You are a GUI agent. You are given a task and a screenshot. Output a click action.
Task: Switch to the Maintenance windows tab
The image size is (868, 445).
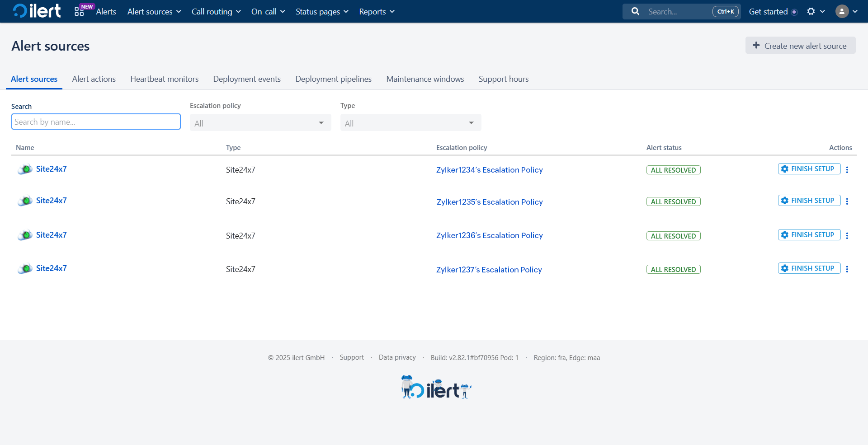pos(425,79)
